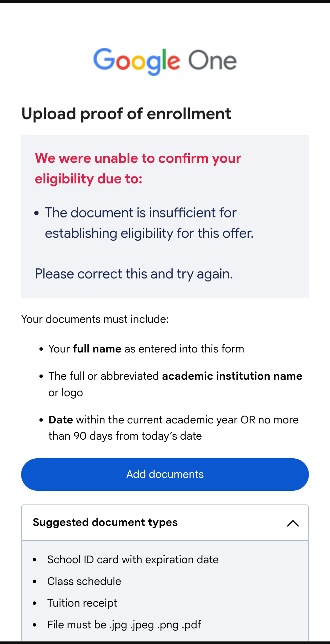Click the Date within current academic year item
This screenshot has height=644, width=330.
tap(173, 428)
